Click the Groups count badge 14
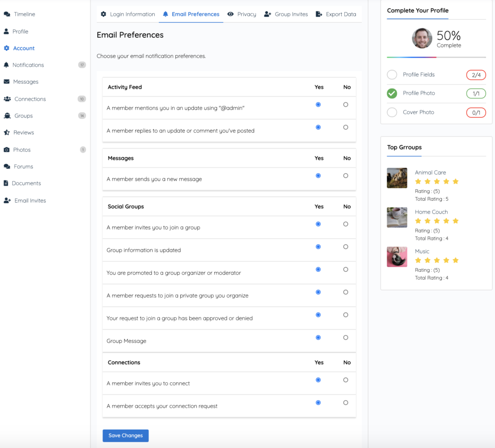Screen dimensions: 495x448 (82, 116)
